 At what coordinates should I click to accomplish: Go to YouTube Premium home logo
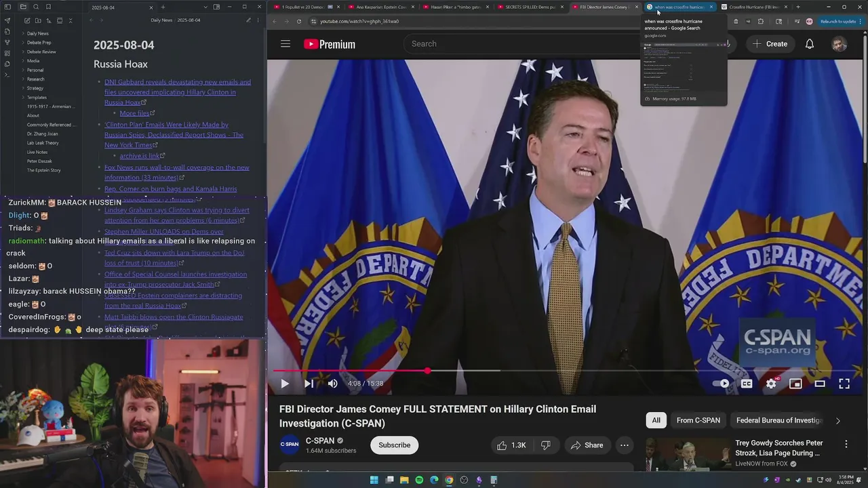tap(330, 44)
